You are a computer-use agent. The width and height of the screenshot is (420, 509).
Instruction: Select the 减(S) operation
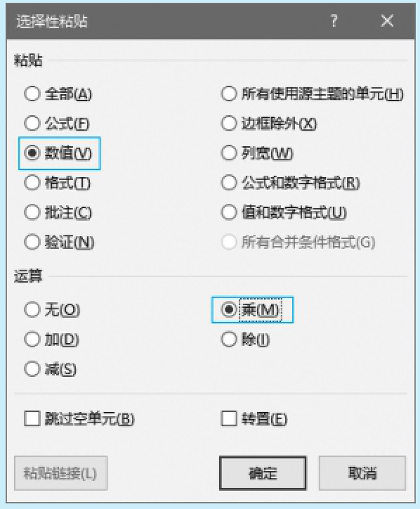(32, 369)
